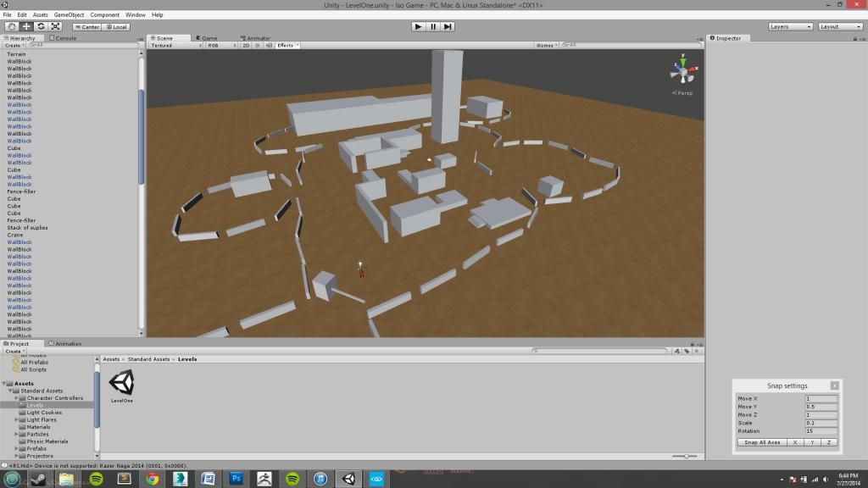Expand the Character Controllers folder
868x488 pixels.
[16, 398]
